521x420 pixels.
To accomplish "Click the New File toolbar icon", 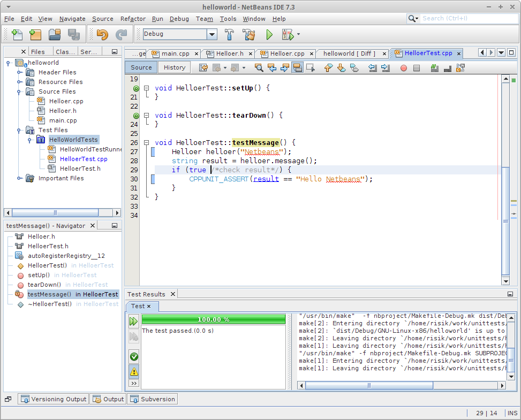I will pos(17,35).
